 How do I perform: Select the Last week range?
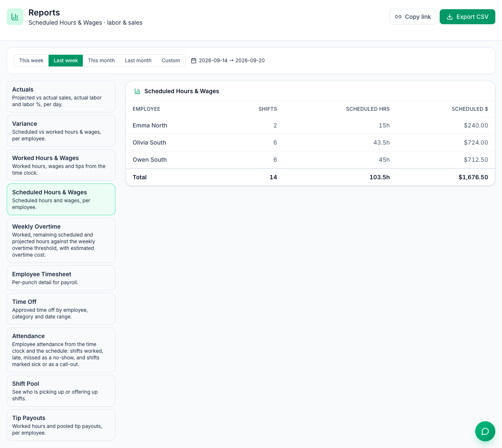[66, 61]
